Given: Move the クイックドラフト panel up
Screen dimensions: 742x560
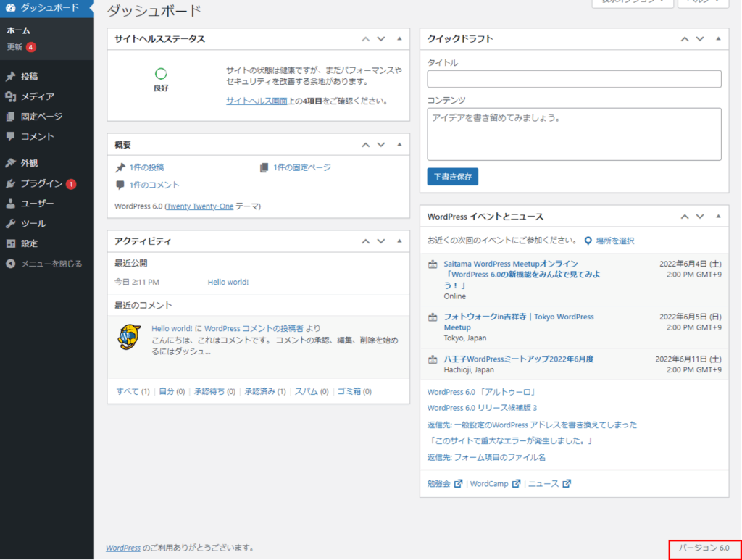Looking at the screenshot, I should click(x=685, y=39).
